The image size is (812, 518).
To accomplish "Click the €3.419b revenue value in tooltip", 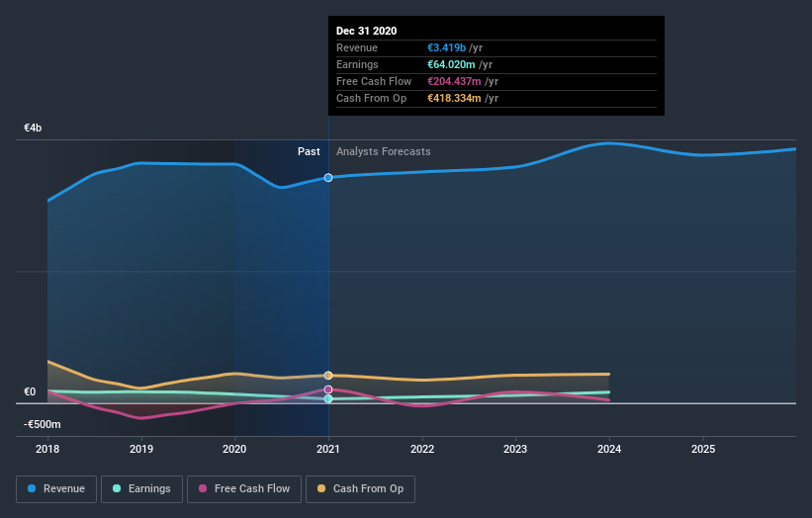I will (446, 47).
